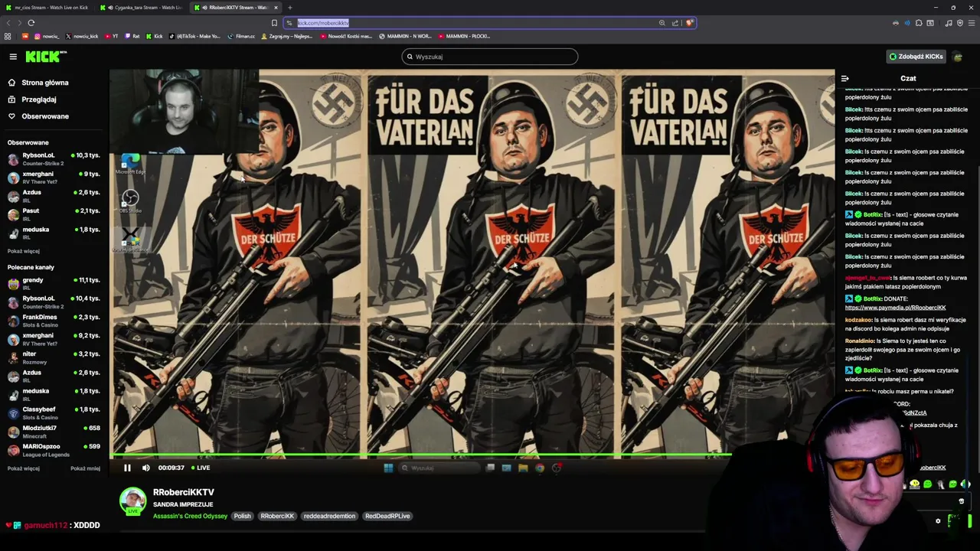The height and width of the screenshot is (551, 980).
Task: Open FrankDimes recommended channel
Action: coord(54,321)
